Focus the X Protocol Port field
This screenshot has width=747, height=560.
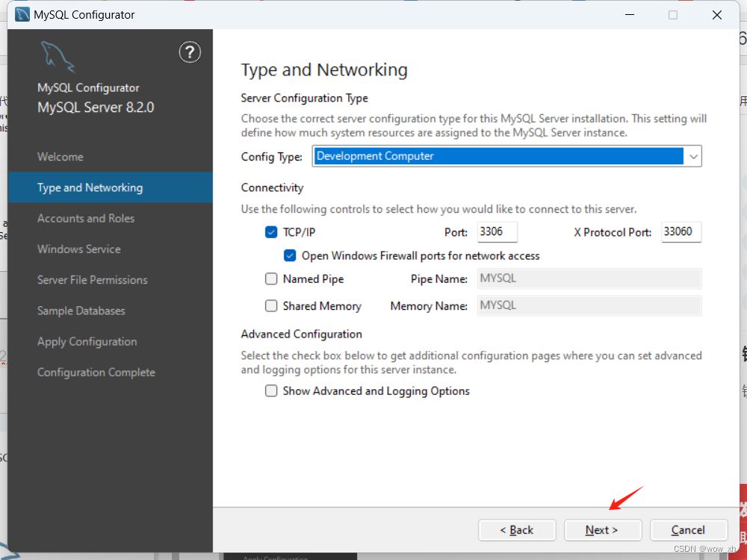pyautogui.click(x=681, y=232)
